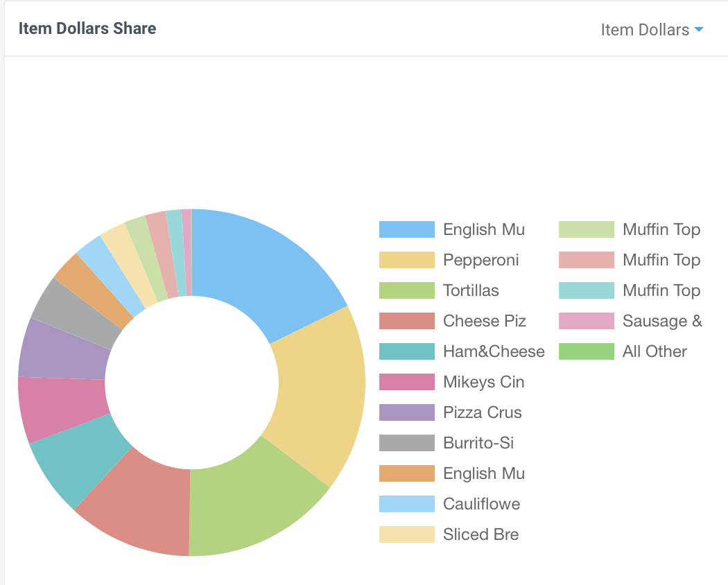The width and height of the screenshot is (728, 585).
Task: Click the Item Dollars Share panel title
Action: 87,28
